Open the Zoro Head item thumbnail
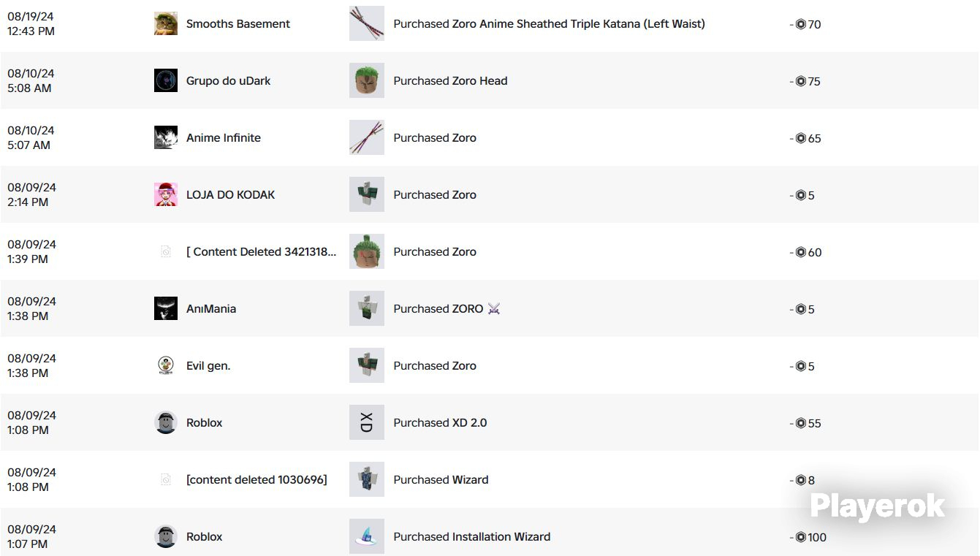The image size is (980, 556). (367, 80)
